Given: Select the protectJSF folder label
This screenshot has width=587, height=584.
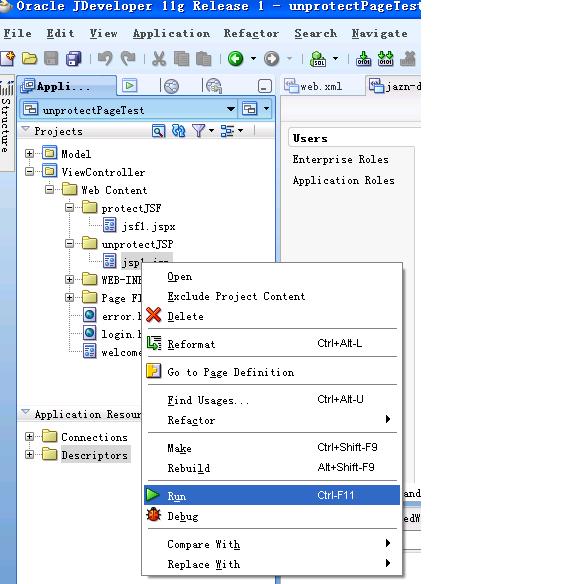Looking at the screenshot, I should [131, 208].
